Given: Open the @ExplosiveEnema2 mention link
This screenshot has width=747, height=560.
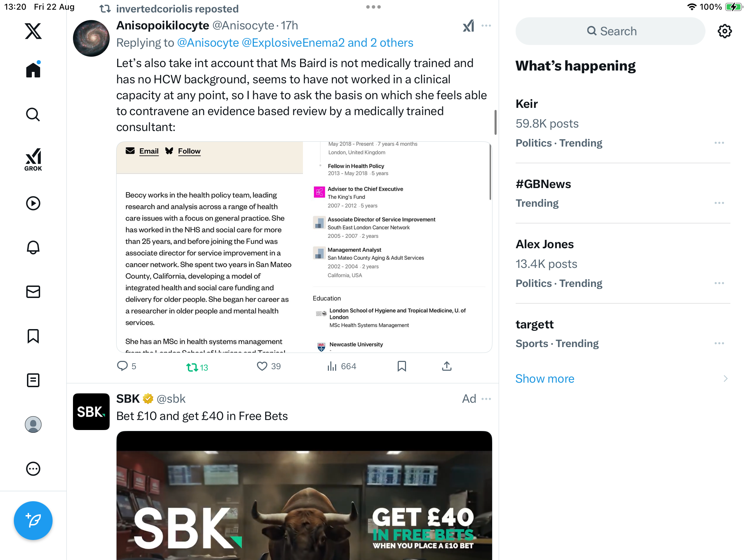Looking at the screenshot, I should 293,43.
